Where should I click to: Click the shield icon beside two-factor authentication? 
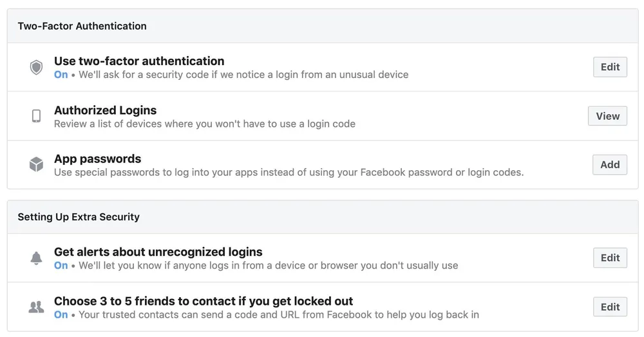[x=37, y=67]
